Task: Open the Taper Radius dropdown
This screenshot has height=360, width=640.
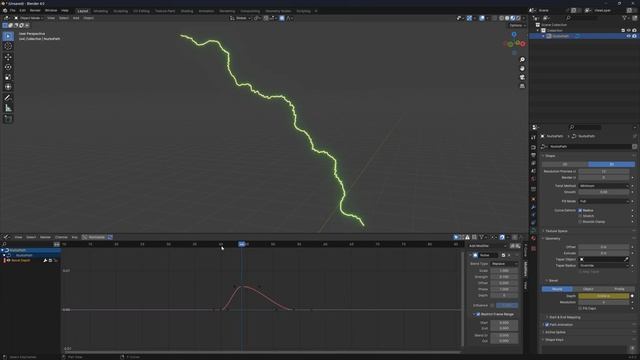Action: (604, 265)
